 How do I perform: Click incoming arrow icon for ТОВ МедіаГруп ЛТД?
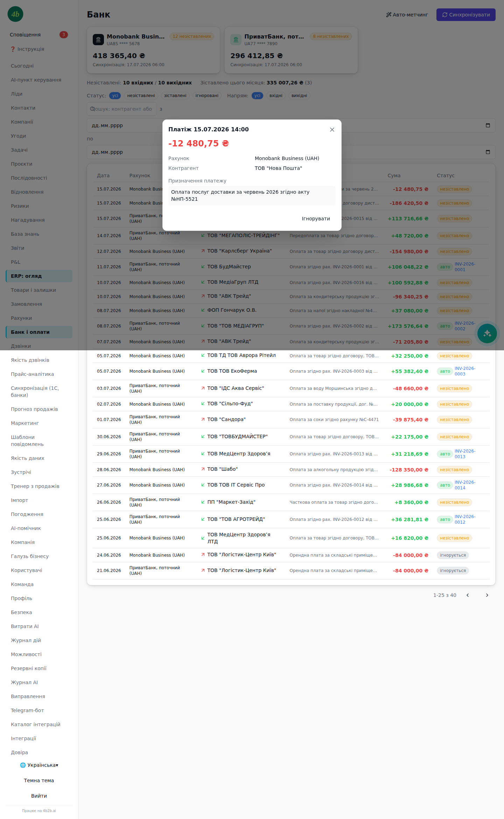tap(203, 282)
